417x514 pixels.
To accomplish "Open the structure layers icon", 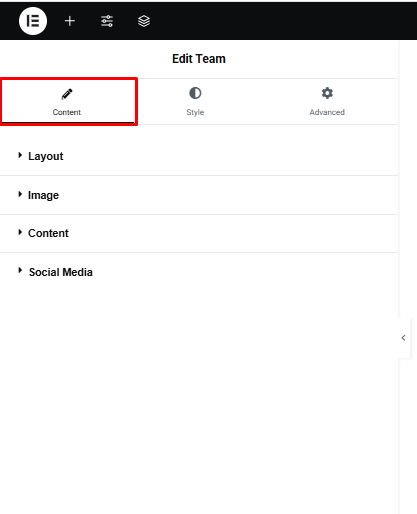I will tap(144, 21).
